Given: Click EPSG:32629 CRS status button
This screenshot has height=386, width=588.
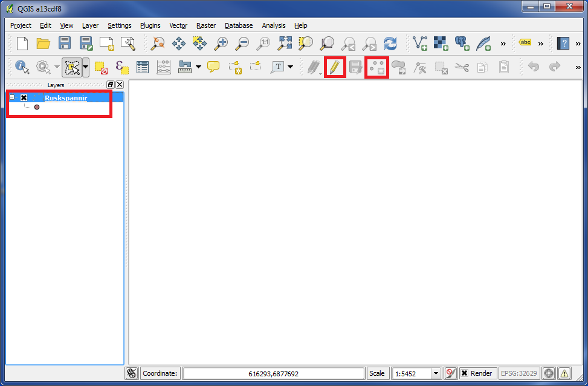Looking at the screenshot, I should click(x=519, y=374).
